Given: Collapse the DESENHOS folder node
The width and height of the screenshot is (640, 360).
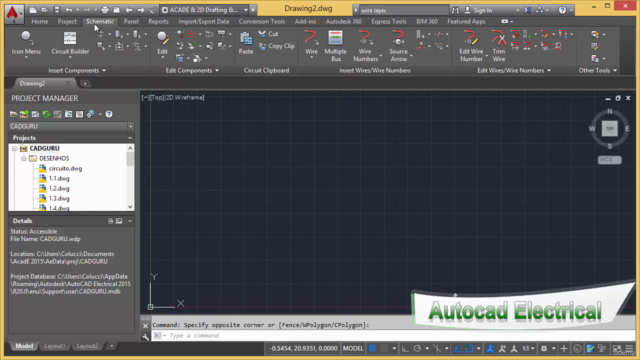Looking at the screenshot, I should pos(23,158).
